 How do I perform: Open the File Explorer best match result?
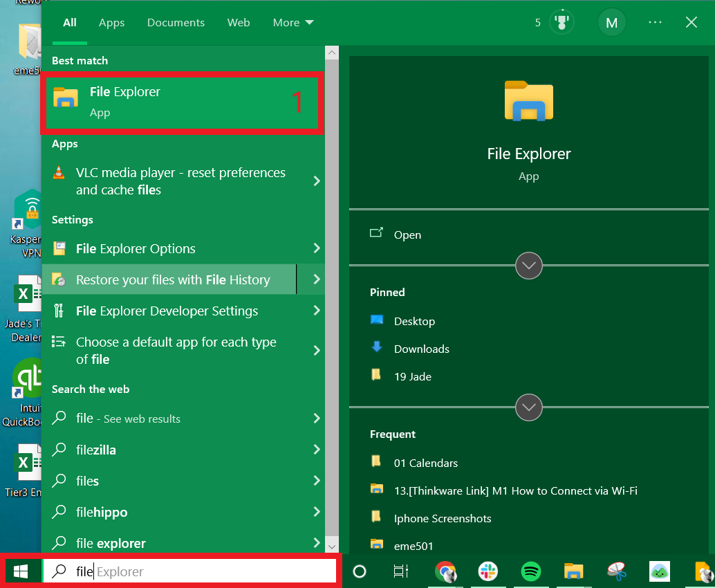(x=183, y=102)
